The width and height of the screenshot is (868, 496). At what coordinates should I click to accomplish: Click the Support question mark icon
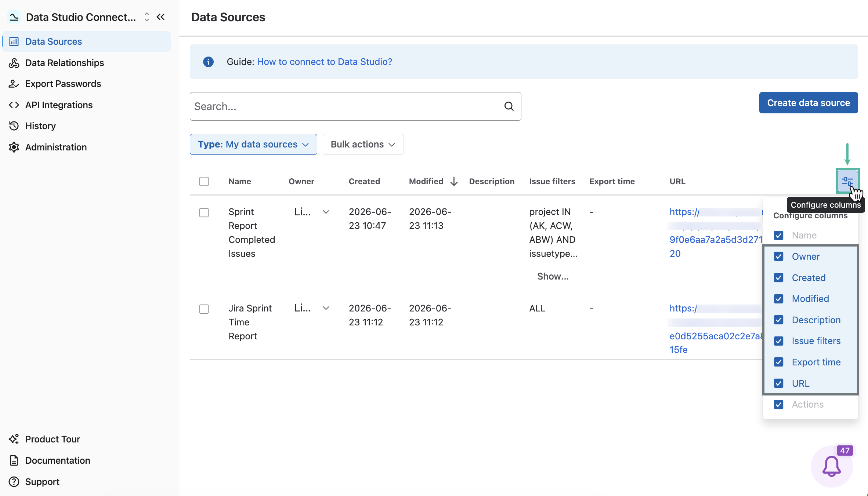(x=14, y=482)
